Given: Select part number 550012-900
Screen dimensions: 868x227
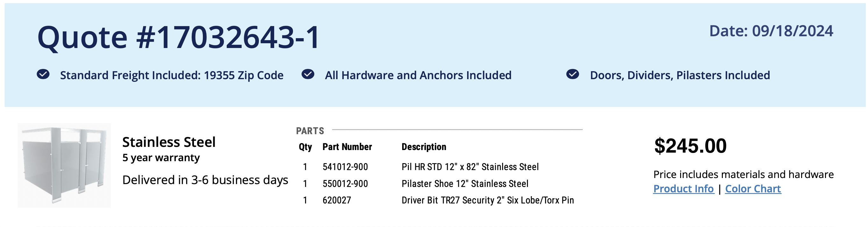Looking at the screenshot, I should coord(345,184).
